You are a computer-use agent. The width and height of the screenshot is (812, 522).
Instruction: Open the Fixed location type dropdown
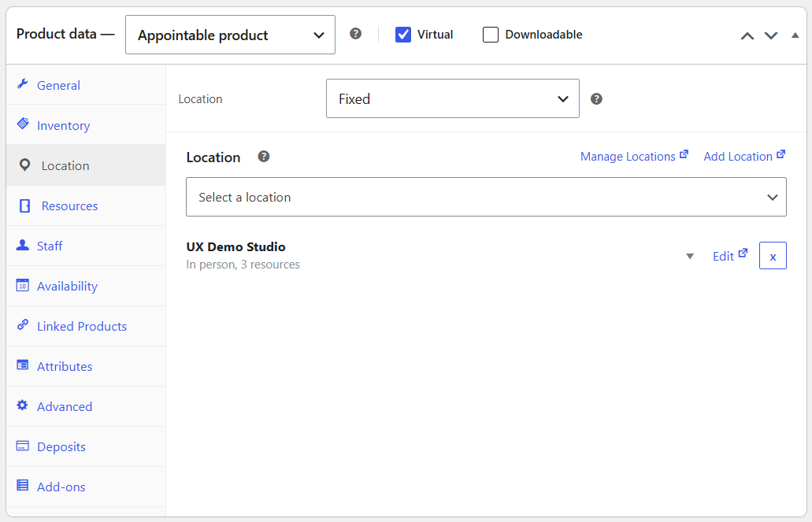(453, 98)
